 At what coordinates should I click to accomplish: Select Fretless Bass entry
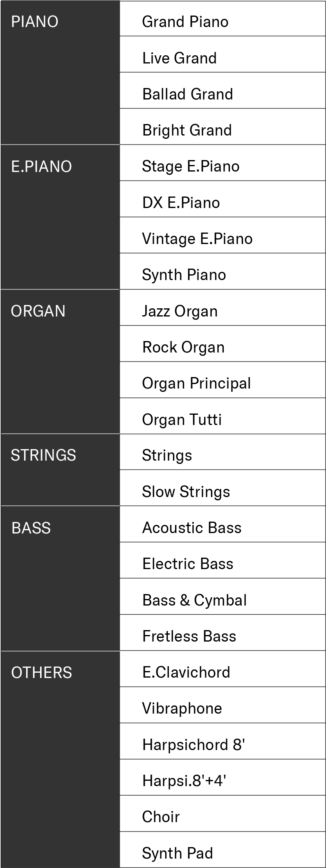click(x=189, y=636)
